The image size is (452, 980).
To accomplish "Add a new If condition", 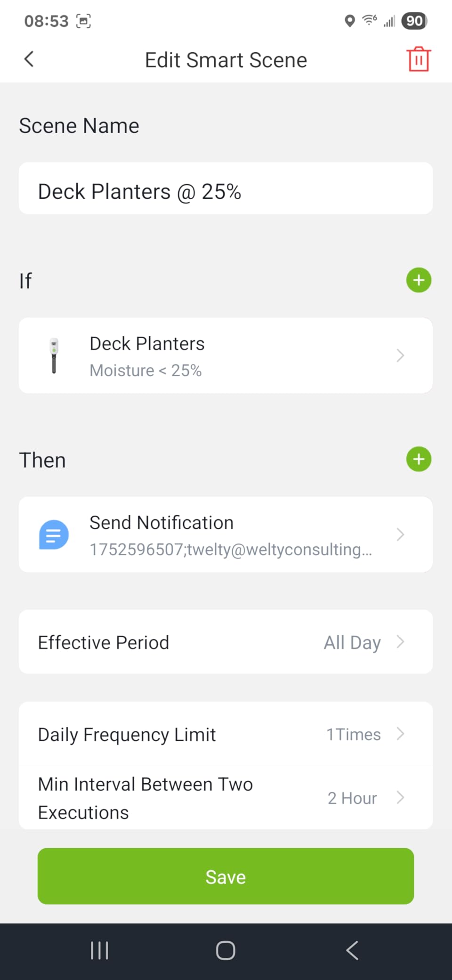I will click(x=419, y=280).
